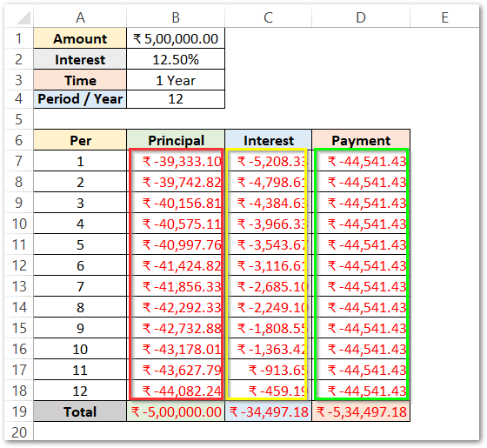Select interest cell ₹ -4,798.61
The height and width of the screenshot is (448, 487).
[268, 182]
